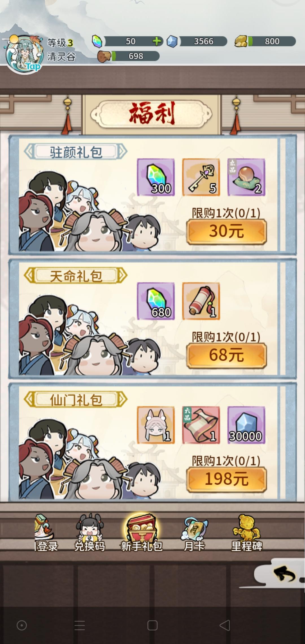The image size is (305, 644).
Task: Tap the Android home navigation button
Action: click(152, 625)
